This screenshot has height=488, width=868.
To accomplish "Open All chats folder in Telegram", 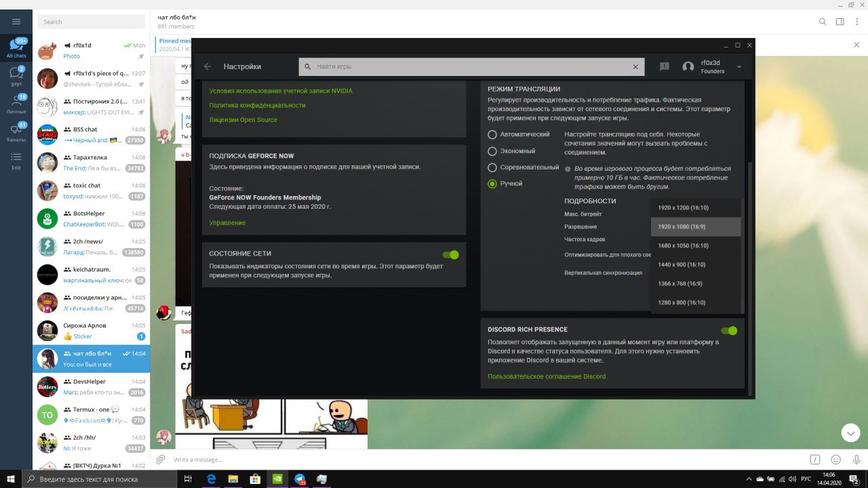I will tap(16, 48).
